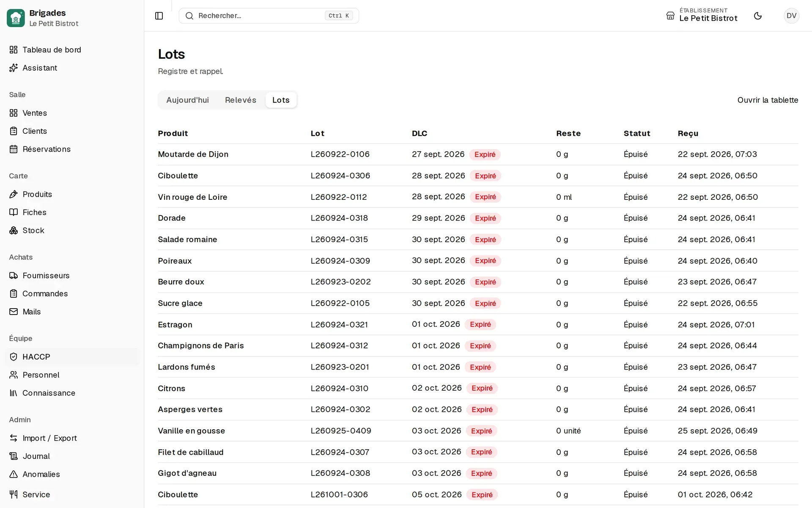Switch to dark mode moon icon
812x508 pixels.
coord(758,16)
